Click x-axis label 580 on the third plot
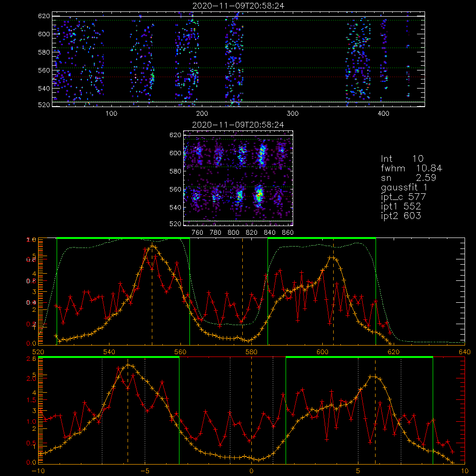Viewport: 476px width, 476px height. point(251,352)
